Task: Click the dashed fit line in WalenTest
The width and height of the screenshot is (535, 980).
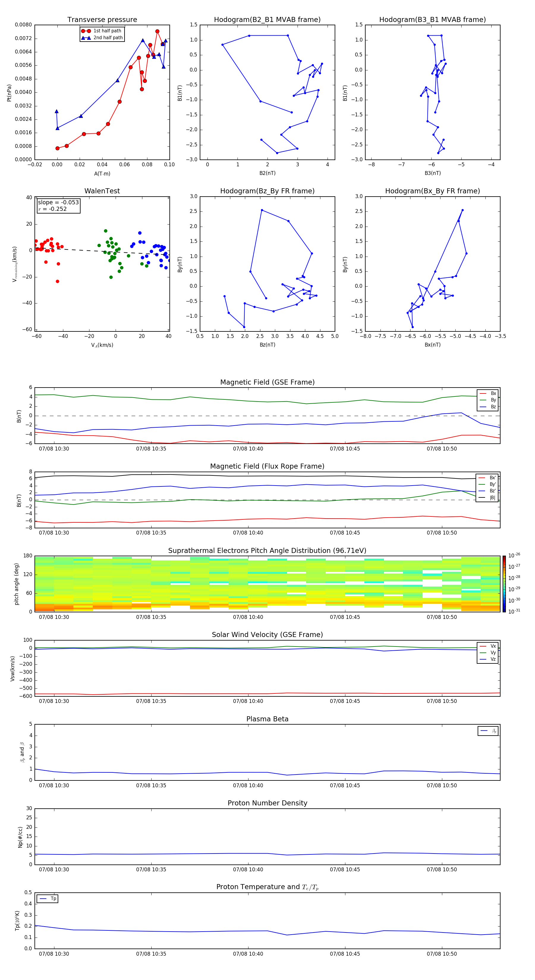Action: 102,252
